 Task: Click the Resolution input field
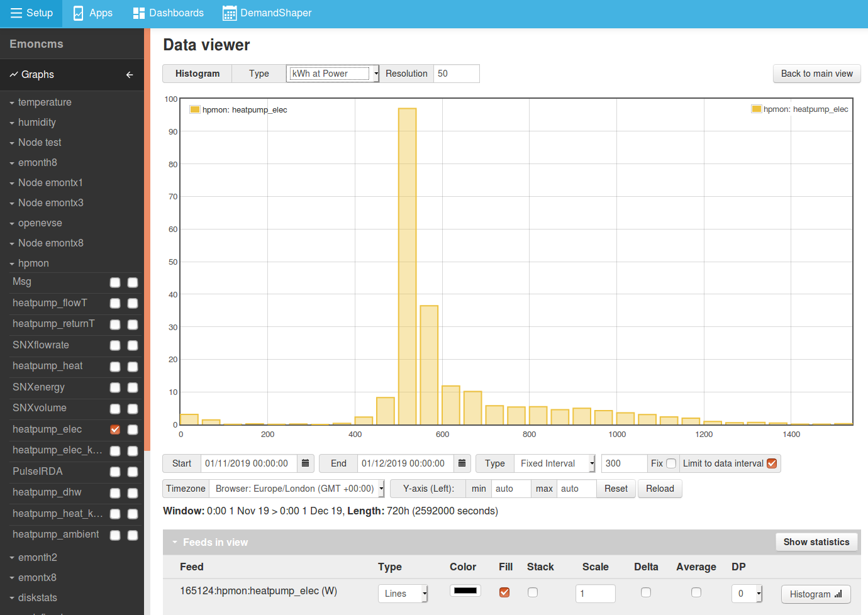(x=457, y=74)
